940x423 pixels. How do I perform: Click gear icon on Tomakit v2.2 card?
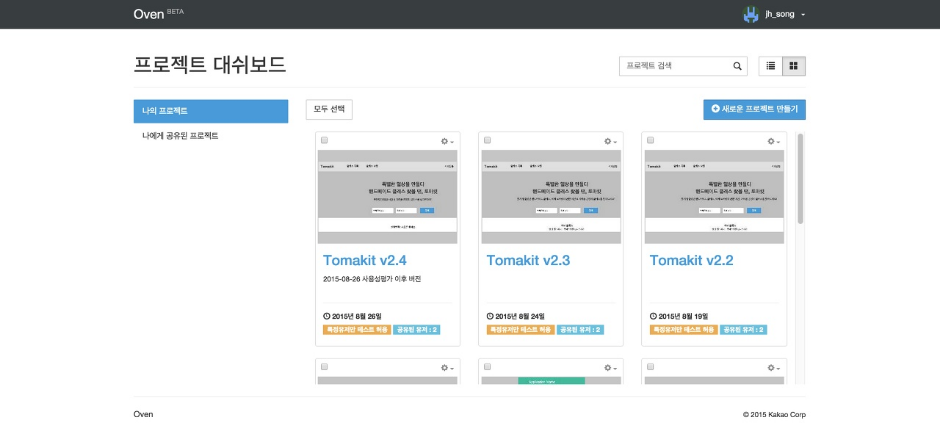[774, 141]
